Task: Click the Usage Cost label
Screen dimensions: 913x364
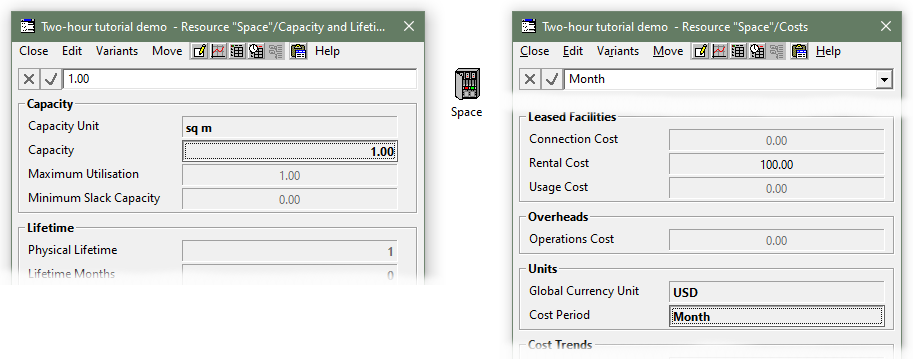Action: [558, 187]
